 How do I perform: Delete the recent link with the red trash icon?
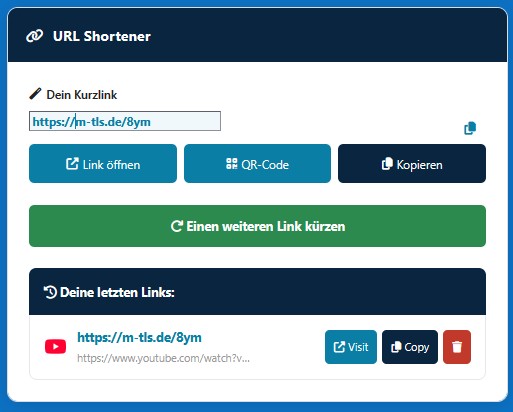tap(457, 347)
